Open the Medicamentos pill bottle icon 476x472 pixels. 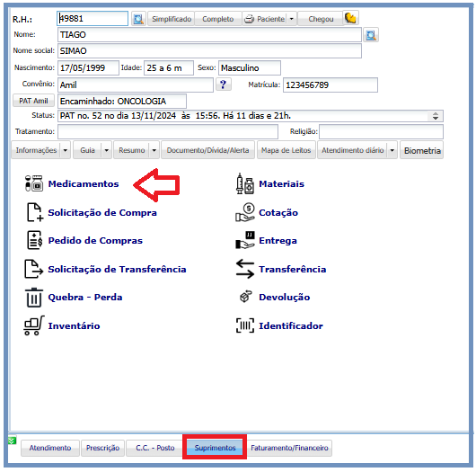pos(34,183)
